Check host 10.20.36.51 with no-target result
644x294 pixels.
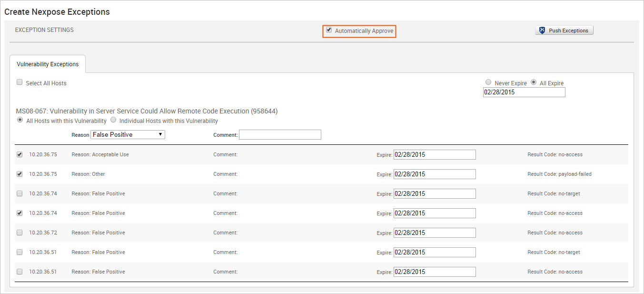[x=20, y=252]
